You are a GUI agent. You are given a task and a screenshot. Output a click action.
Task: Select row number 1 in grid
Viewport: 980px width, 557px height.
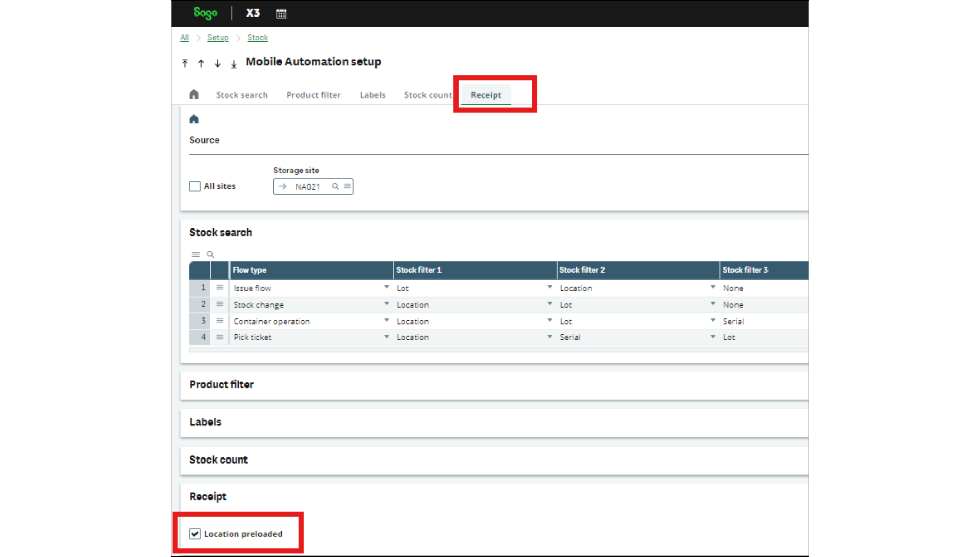(200, 288)
